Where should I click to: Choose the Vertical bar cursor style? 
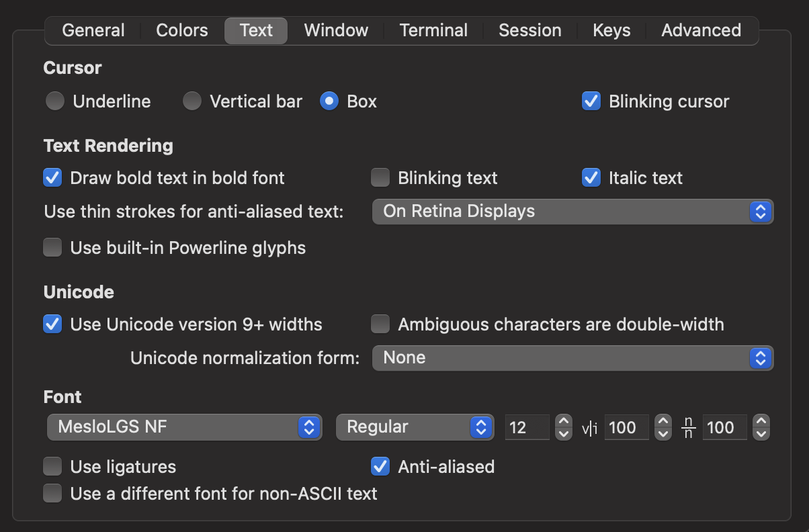[x=192, y=101]
